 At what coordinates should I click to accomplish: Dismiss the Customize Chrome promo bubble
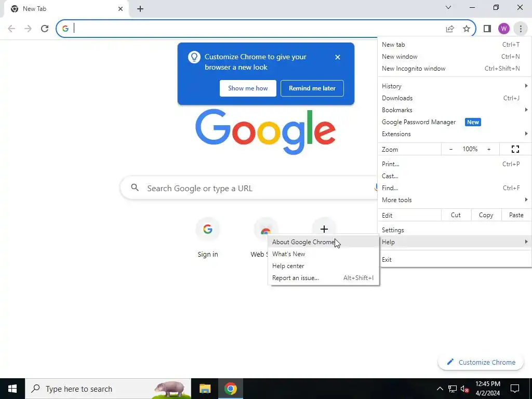(338, 57)
